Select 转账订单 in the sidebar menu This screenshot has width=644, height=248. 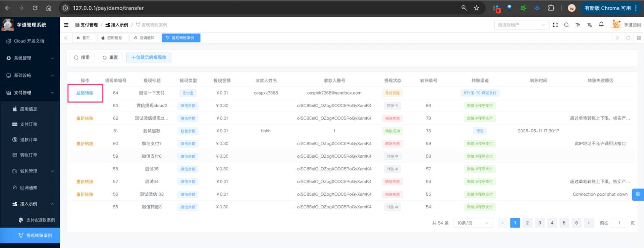click(29, 155)
